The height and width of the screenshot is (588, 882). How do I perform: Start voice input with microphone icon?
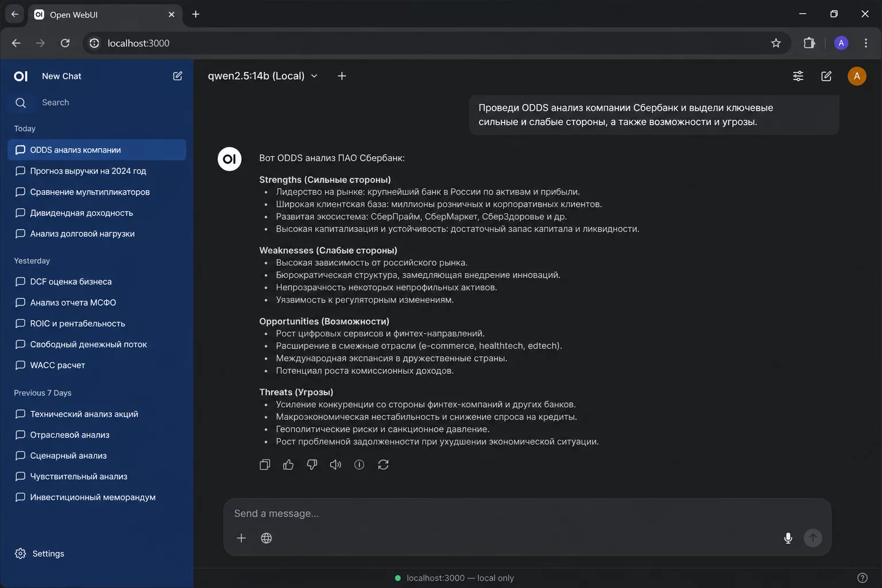[788, 538]
